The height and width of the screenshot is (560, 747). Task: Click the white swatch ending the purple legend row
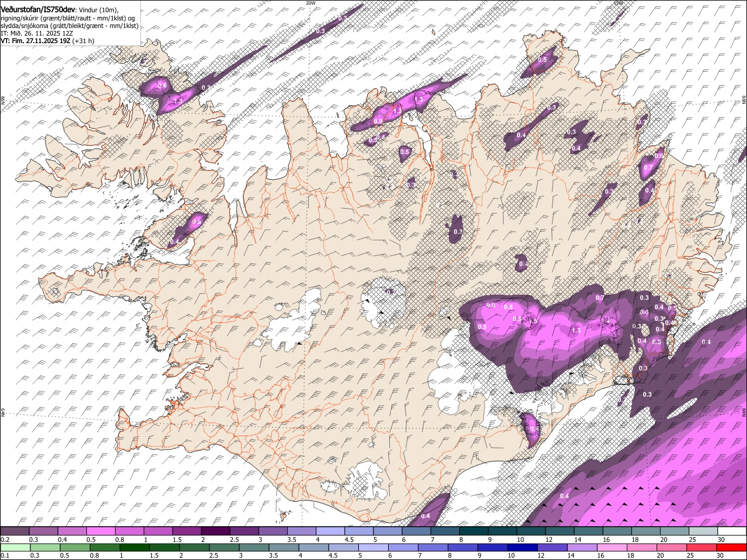coord(732,531)
